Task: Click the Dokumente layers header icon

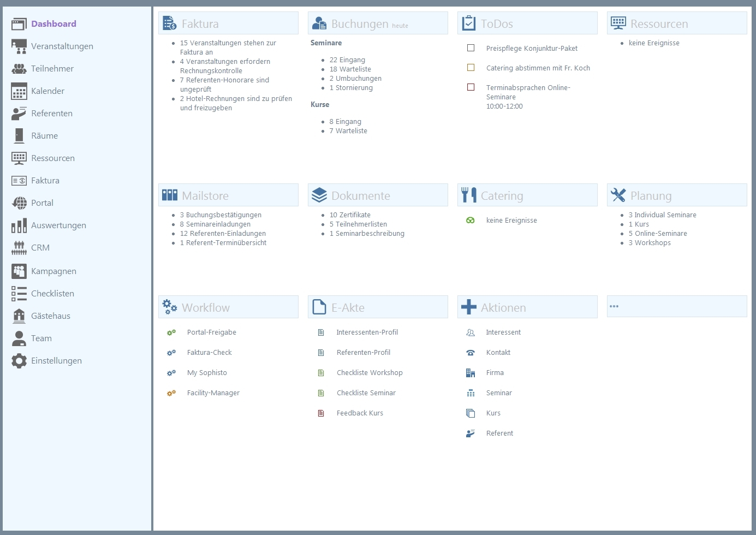Action: tap(319, 195)
